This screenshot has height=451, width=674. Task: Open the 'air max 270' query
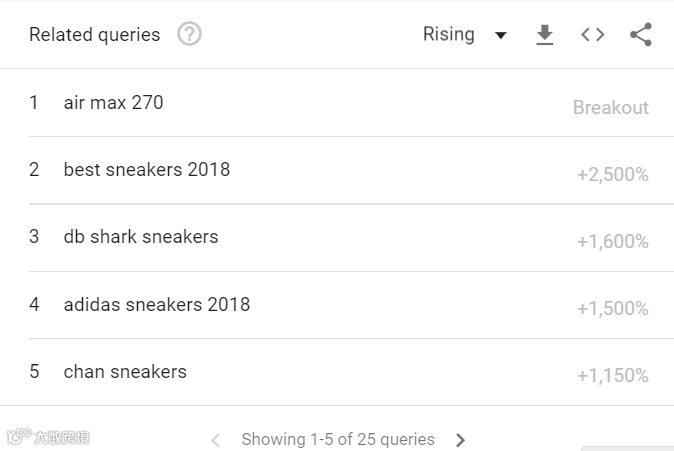click(x=113, y=102)
